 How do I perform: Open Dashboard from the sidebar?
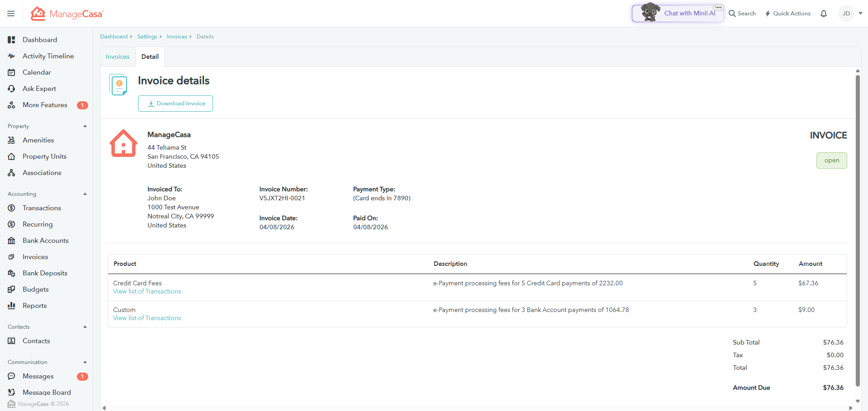point(40,40)
